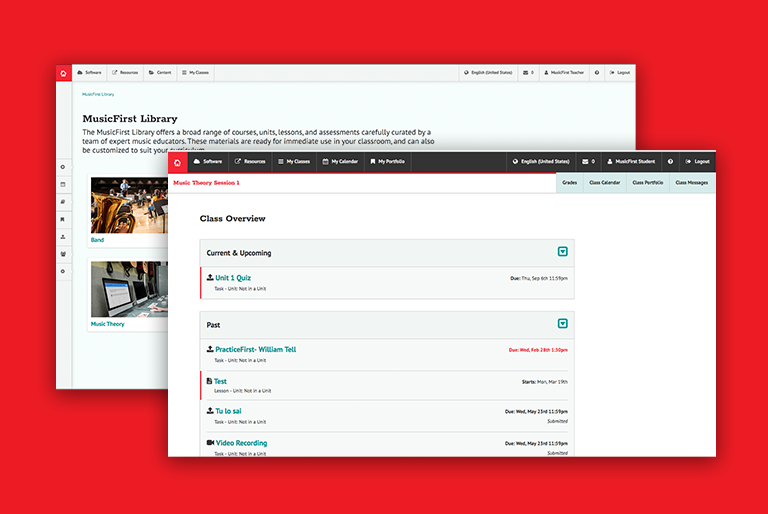Viewport: 768px width, 514px height.
Task: Open My Portfolio in the student navbar
Action: tap(387, 162)
